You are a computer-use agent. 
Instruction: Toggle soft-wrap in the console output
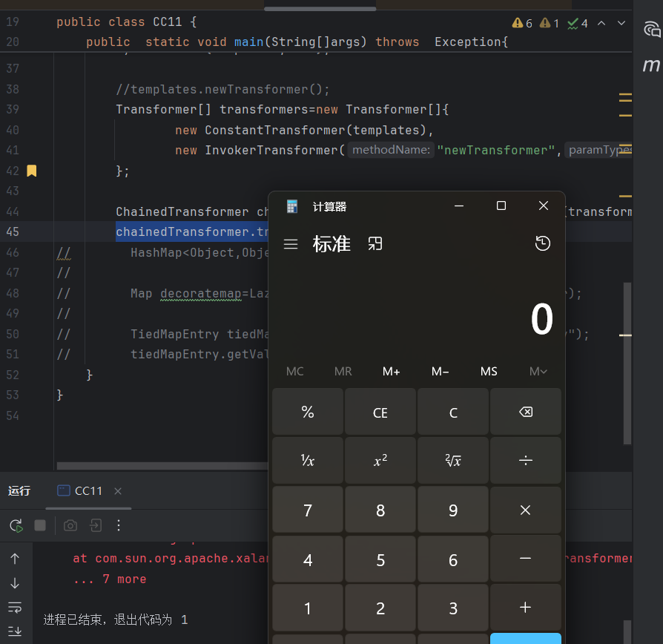click(15, 608)
